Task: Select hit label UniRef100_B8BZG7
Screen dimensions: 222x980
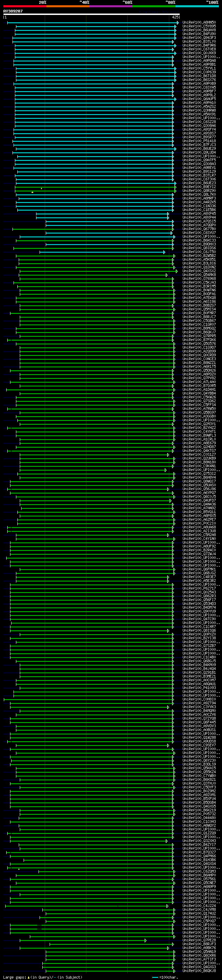Action: 199,306
